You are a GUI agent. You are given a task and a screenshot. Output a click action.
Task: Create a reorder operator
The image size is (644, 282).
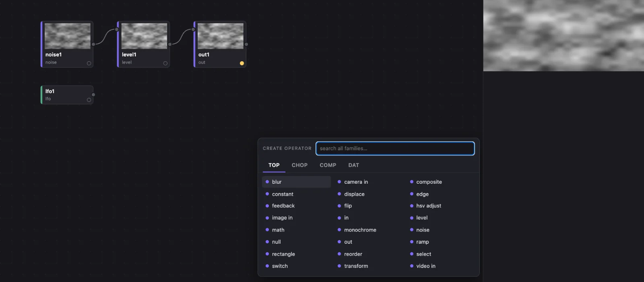coord(369,254)
